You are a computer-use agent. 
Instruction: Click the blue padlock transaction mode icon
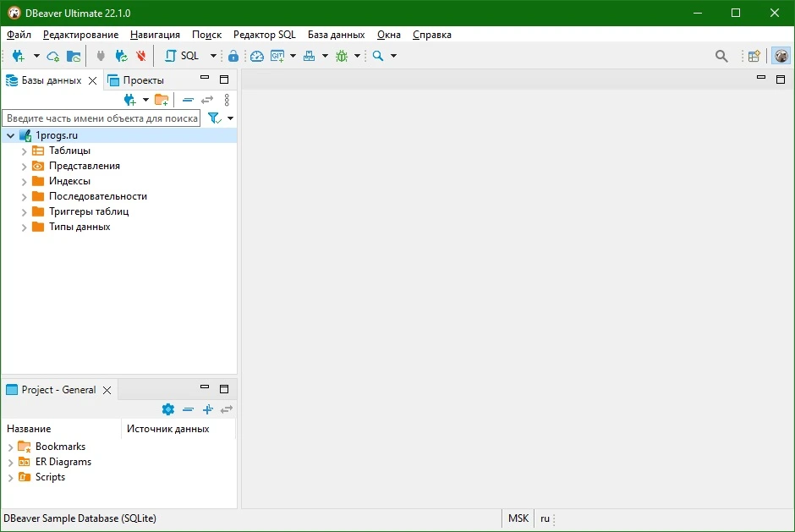(x=233, y=56)
